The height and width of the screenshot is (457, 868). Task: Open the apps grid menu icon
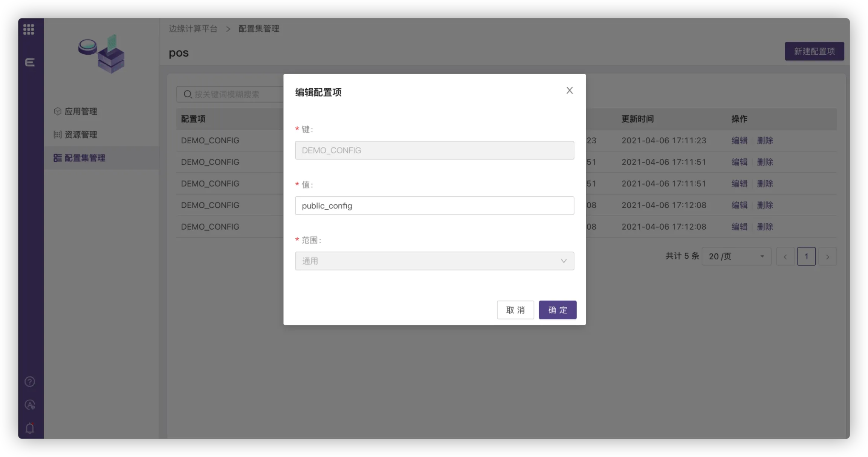29,29
